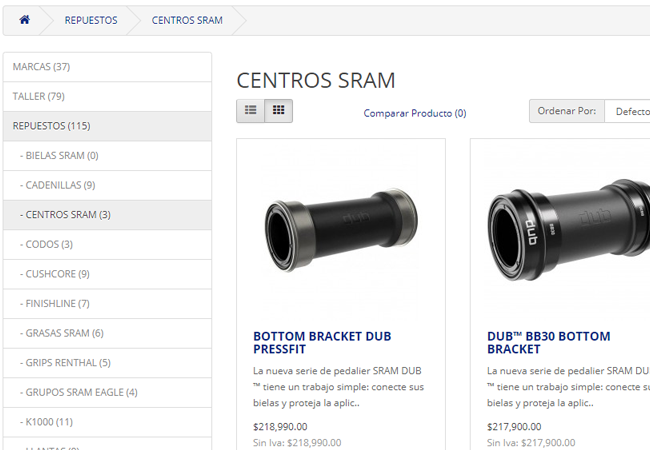
Task: Open DUB BB30 Bottom Bracket product image
Action: tap(569, 230)
